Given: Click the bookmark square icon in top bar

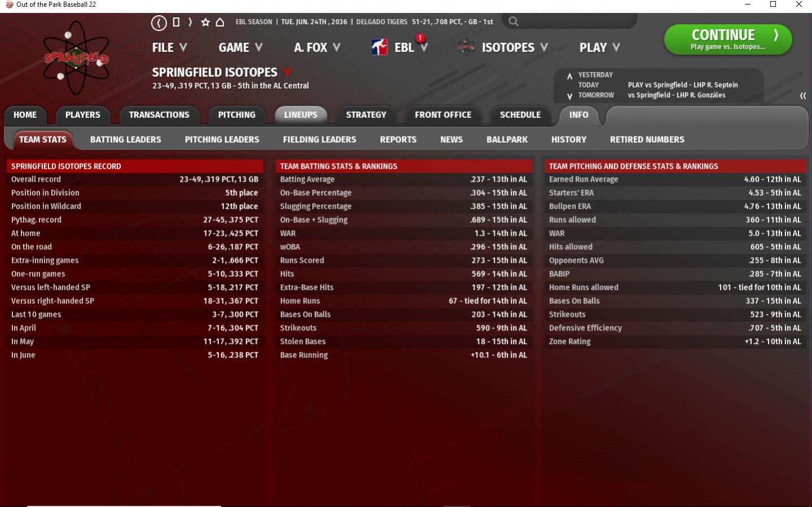Looking at the screenshot, I should pos(176,22).
